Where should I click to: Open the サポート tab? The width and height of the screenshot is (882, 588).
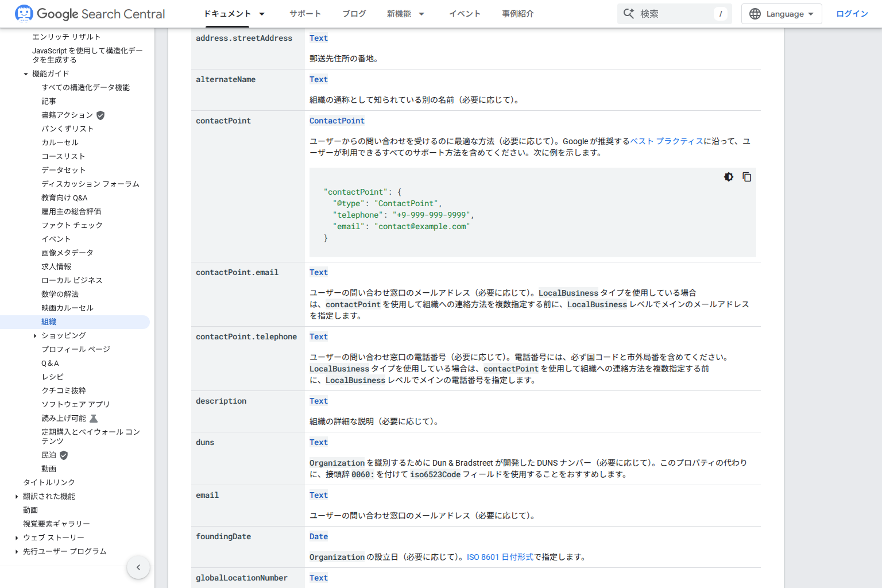[x=305, y=14]
